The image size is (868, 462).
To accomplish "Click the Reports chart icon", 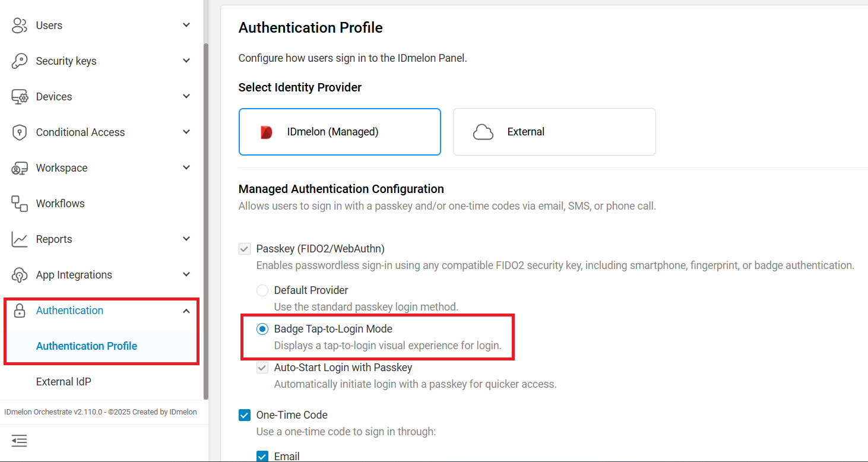I will coord(18,239).
